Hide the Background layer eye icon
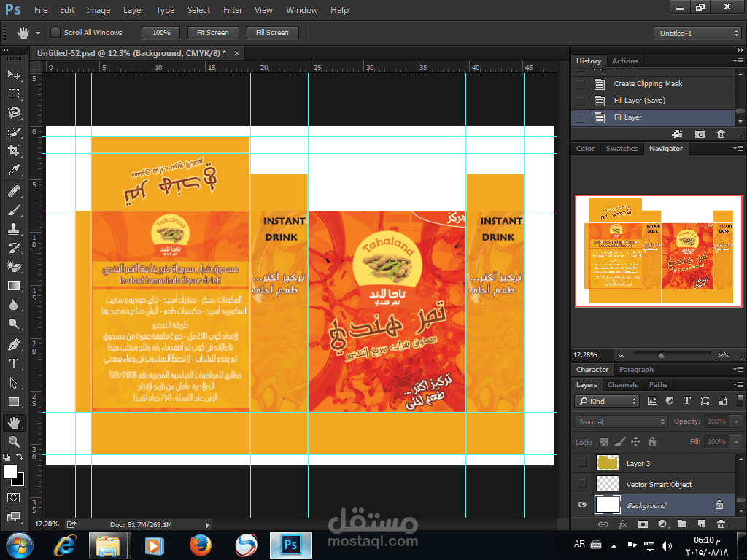This screenshot has height=560, width=747. 581,505
